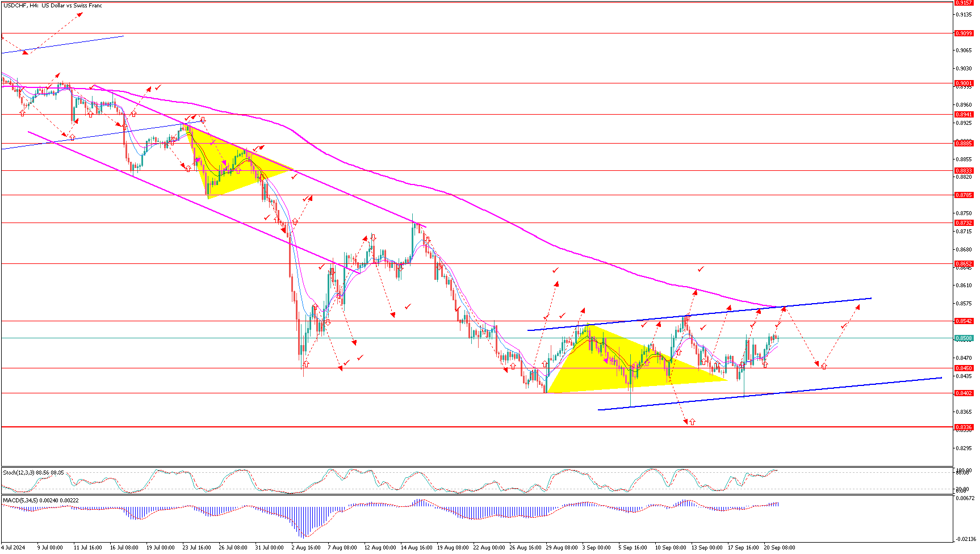Click the 12 Aug 00:00 time label
The width and height of the screenshot is (980, 554).
(380, 548)
